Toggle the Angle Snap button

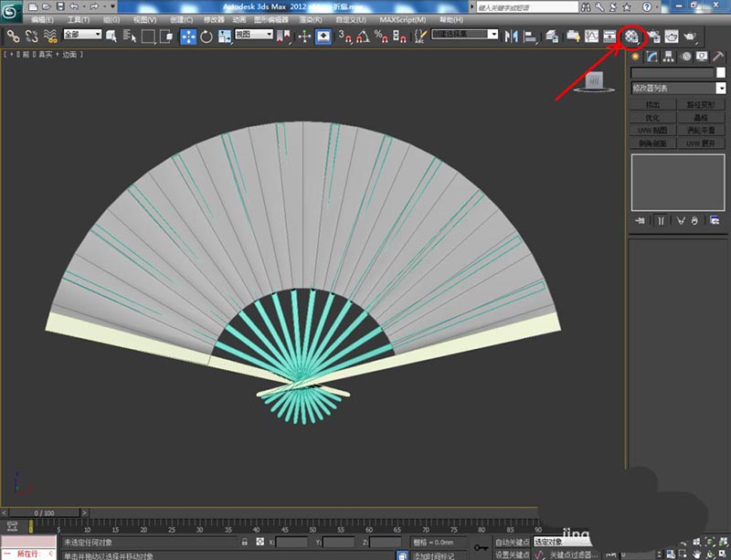click(x=361, y=37)
